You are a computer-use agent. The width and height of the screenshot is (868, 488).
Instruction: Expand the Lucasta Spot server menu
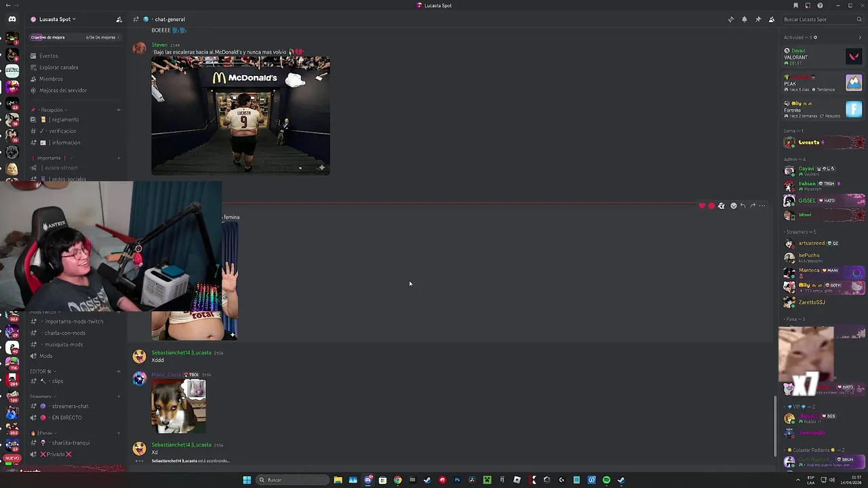(58, 20)
